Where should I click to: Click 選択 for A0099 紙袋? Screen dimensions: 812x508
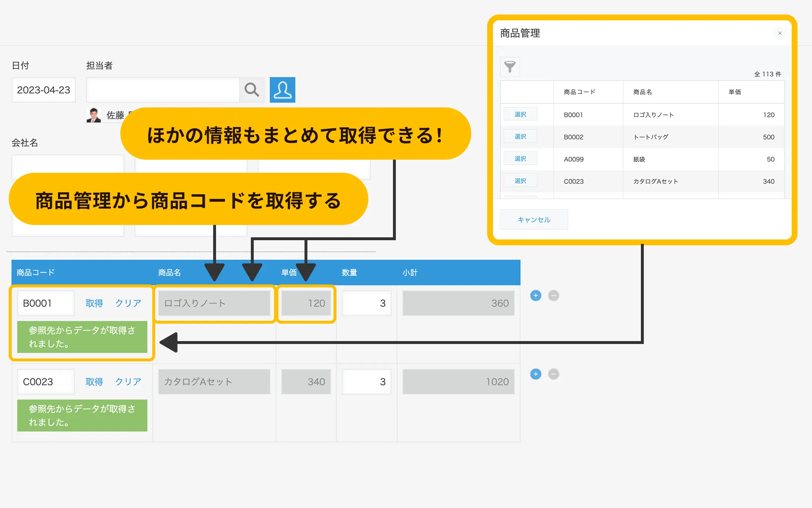click(520, 159)
